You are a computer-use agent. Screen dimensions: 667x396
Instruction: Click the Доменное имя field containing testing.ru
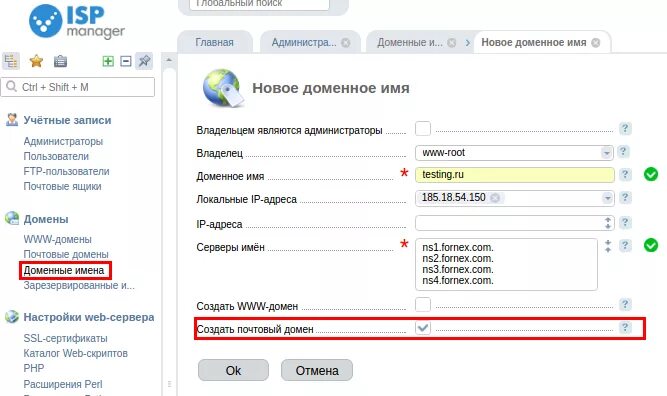(x=515, y=175)
